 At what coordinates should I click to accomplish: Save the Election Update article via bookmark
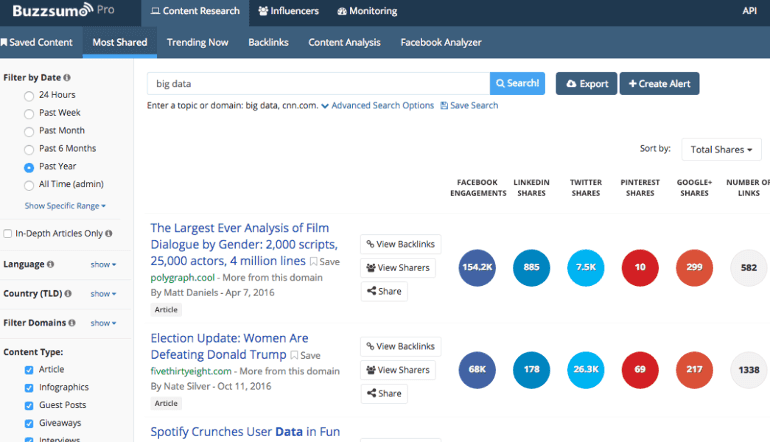(305, 355)
